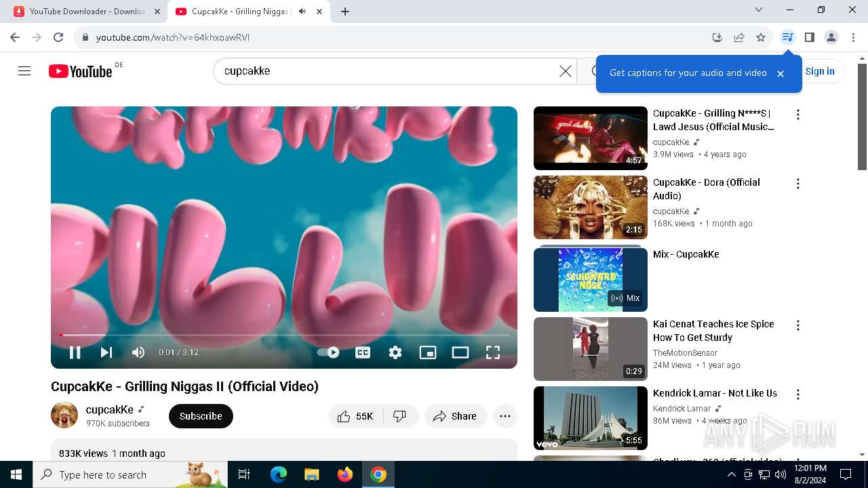
Task: Dislike this video
Action: pyautogui.click(x=400, y=416)
